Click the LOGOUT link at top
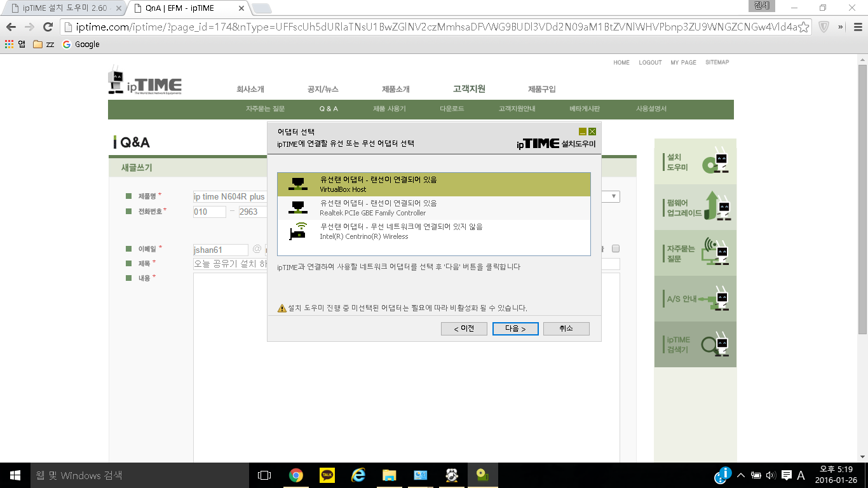The width and height of the screenshot is (868, 488). [650, 62]
